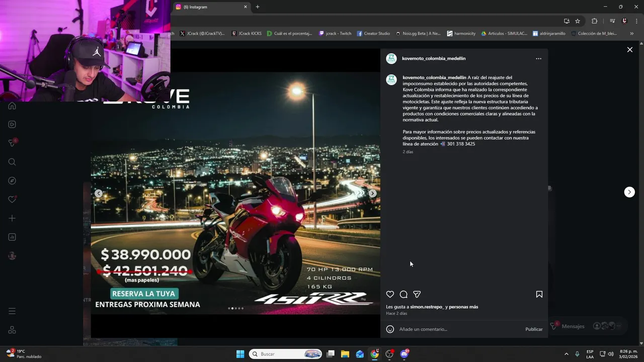Focus the 'Añade un comentario' field
This screenshot has height=362, width=644.
[x=460, y=329]
